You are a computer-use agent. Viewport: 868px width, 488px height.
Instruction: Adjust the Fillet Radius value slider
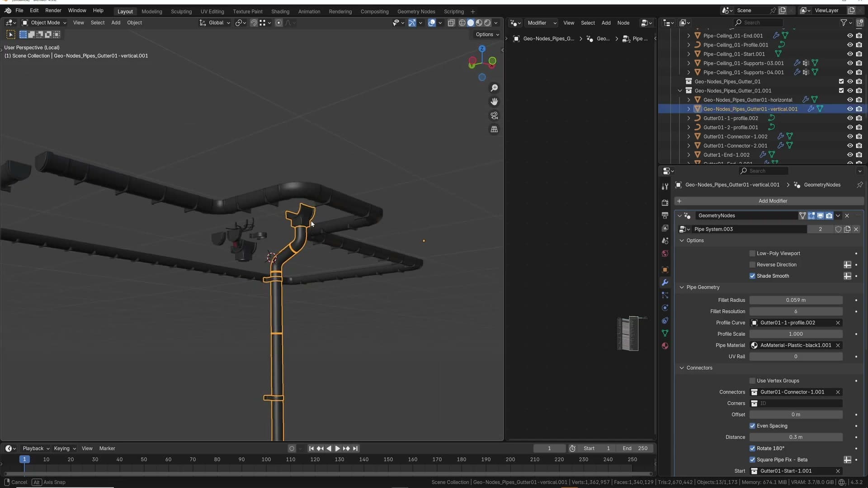[796, 300]
